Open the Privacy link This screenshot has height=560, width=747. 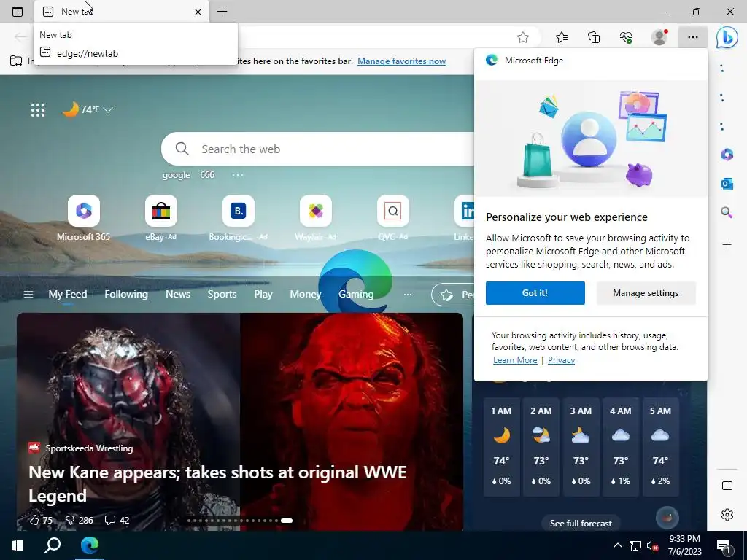pyautogui.click(x=561, y=360)
